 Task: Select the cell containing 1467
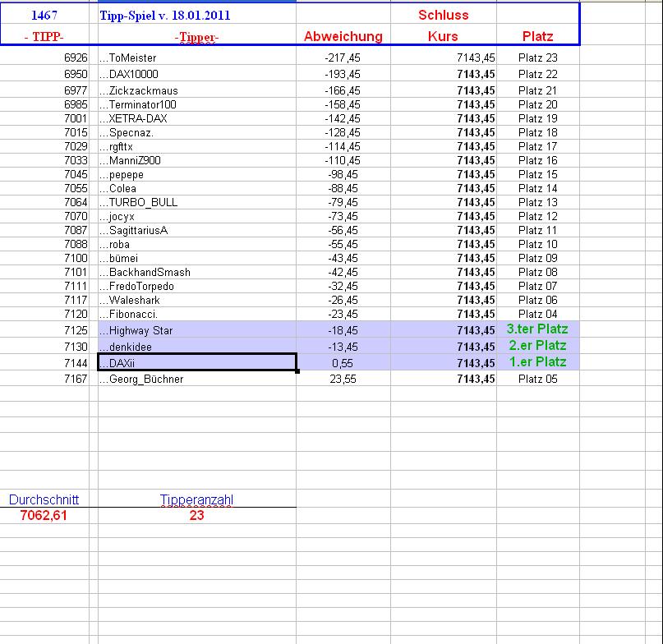[45, 15]
